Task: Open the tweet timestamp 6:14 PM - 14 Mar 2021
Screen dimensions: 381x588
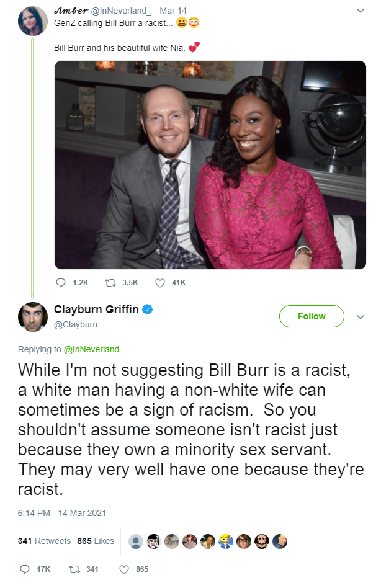Action: pyautogui.click(x=62, y=513)
